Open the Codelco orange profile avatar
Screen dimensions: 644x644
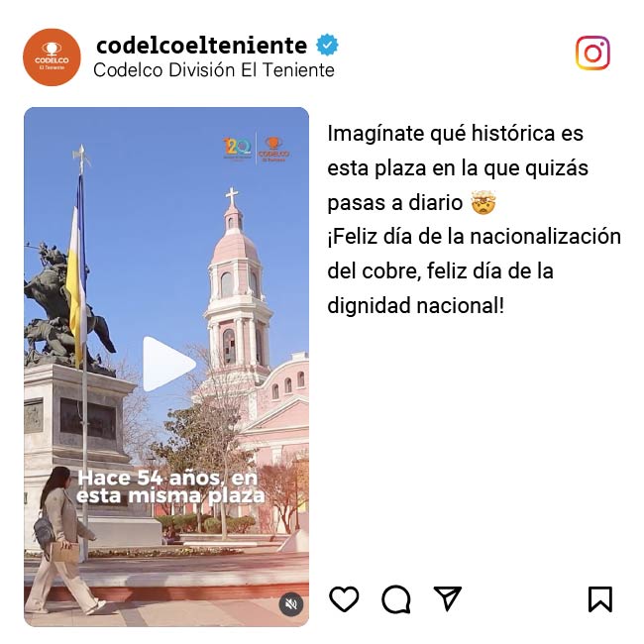tap(52, 57)
